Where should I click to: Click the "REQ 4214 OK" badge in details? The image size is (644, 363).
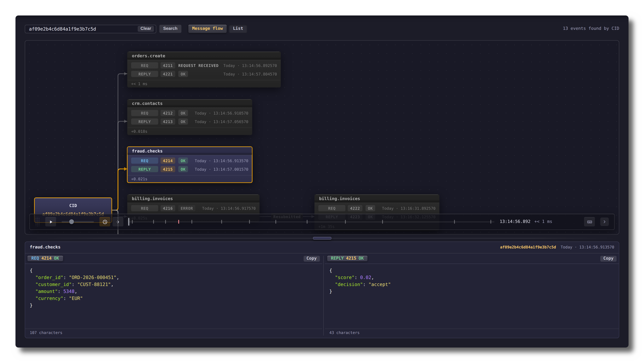point(45,258)
